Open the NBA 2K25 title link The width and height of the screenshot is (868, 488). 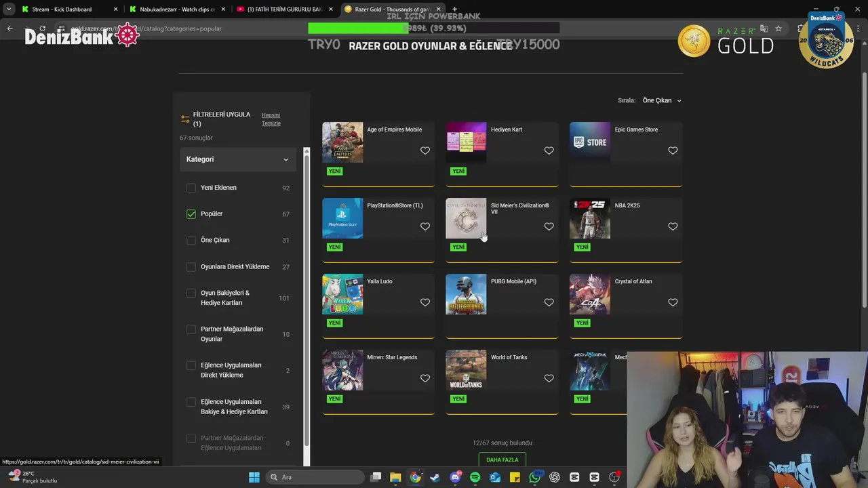point(627,205)
